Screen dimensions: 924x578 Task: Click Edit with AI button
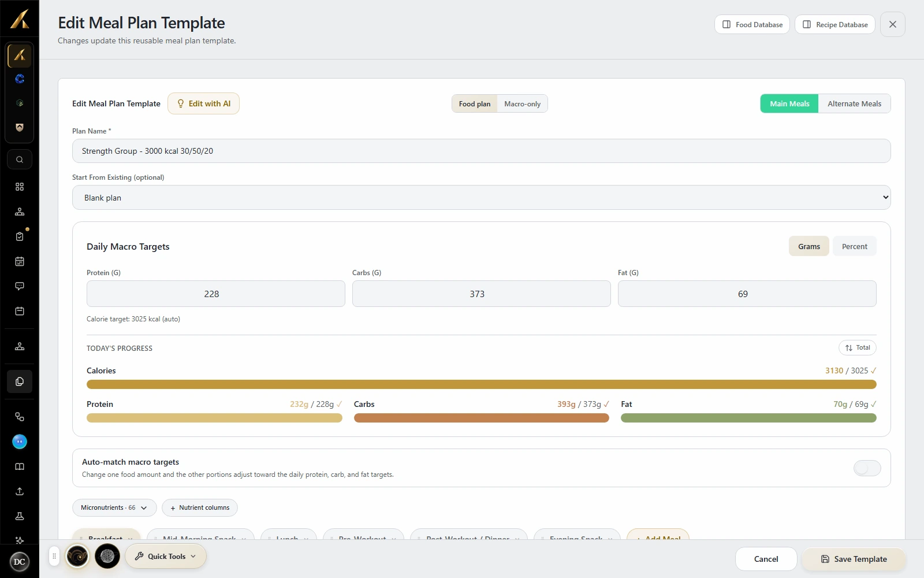203,103
